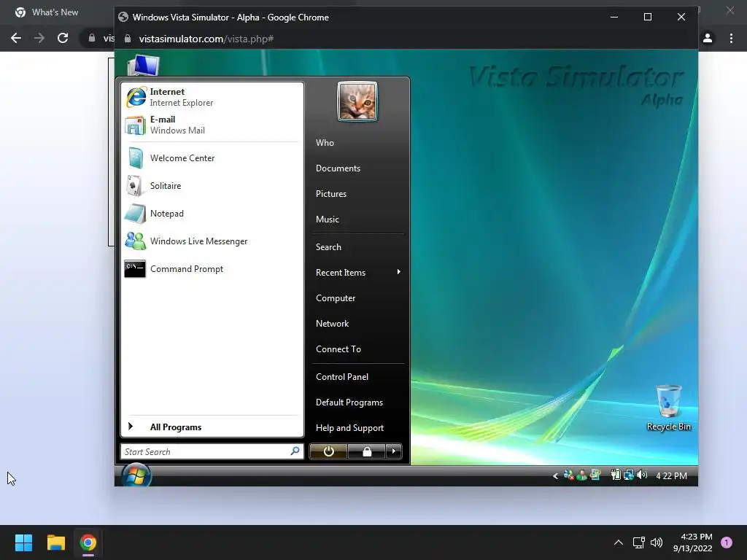
Task: Open the Welcome Center icon
Action: pyautogui.click(x=135, y=158)
